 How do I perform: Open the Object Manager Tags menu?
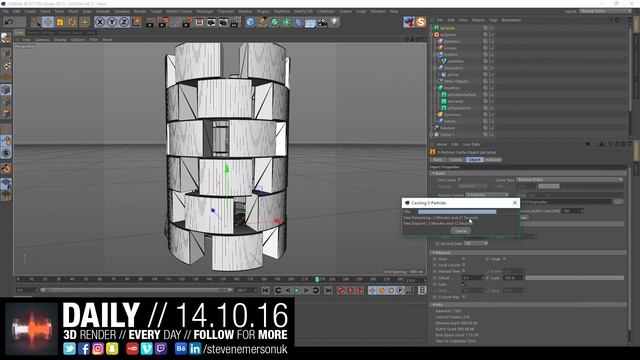coord(493,20)
